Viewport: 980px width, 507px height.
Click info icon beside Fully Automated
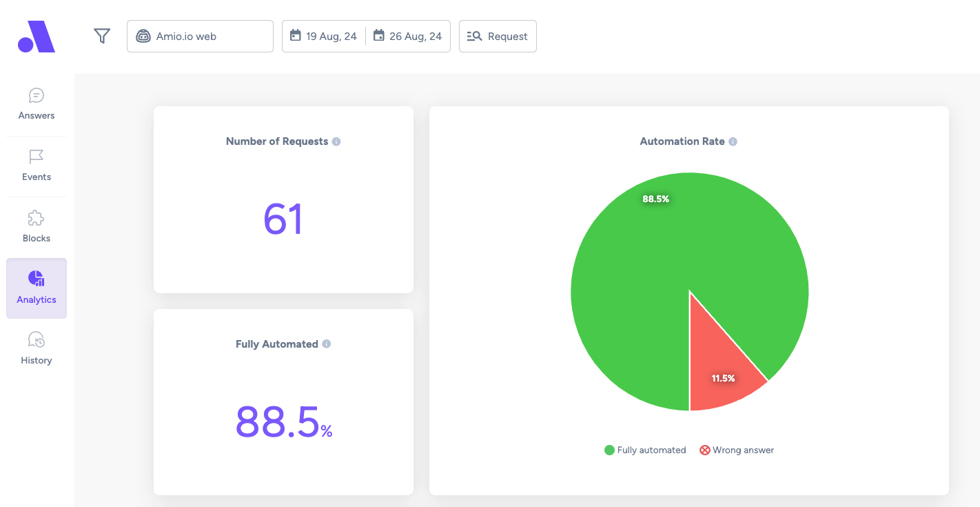pos(327,344)
